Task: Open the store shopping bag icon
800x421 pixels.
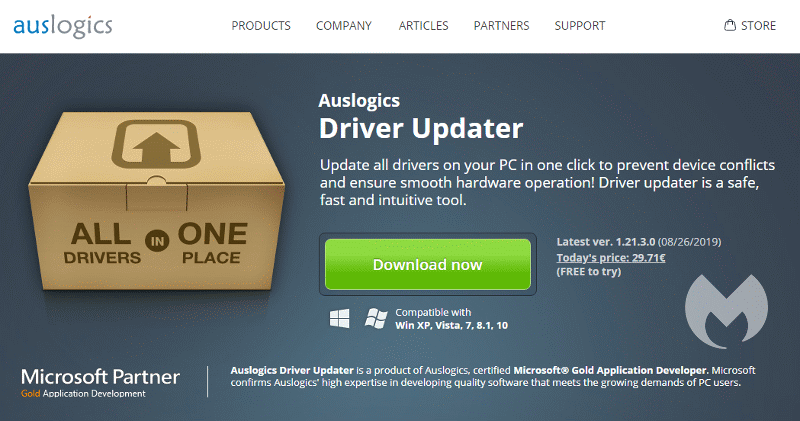Action: (x=730, y=25)
